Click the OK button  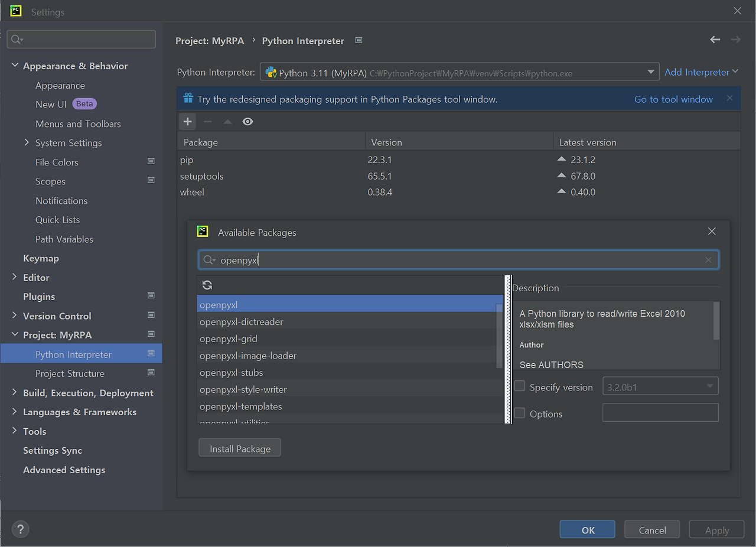pos(588,530)
